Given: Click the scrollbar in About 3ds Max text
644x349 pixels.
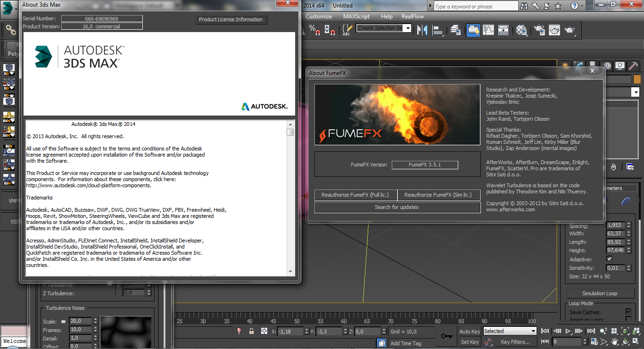Looking at the screenshot, I should pyautogui.click(x=290, y=198).
